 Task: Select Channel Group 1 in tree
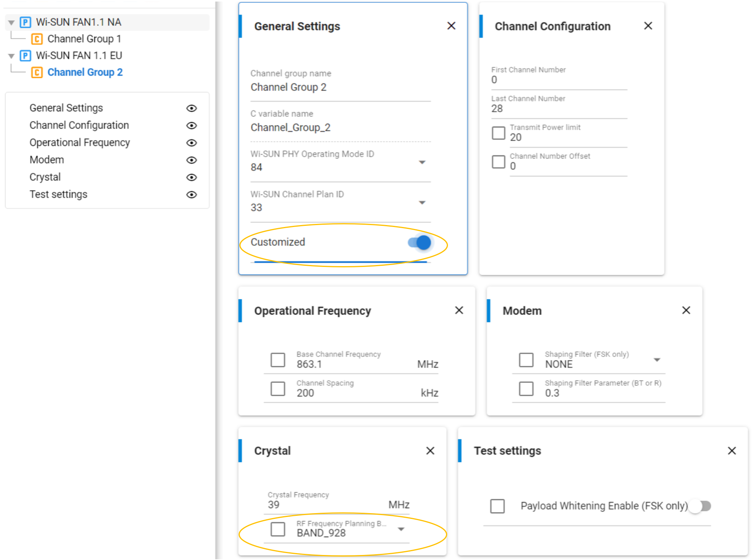tap(84, 39)
